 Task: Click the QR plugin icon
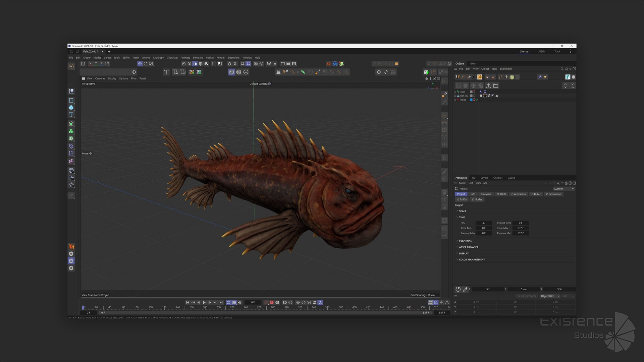[335, 64]
